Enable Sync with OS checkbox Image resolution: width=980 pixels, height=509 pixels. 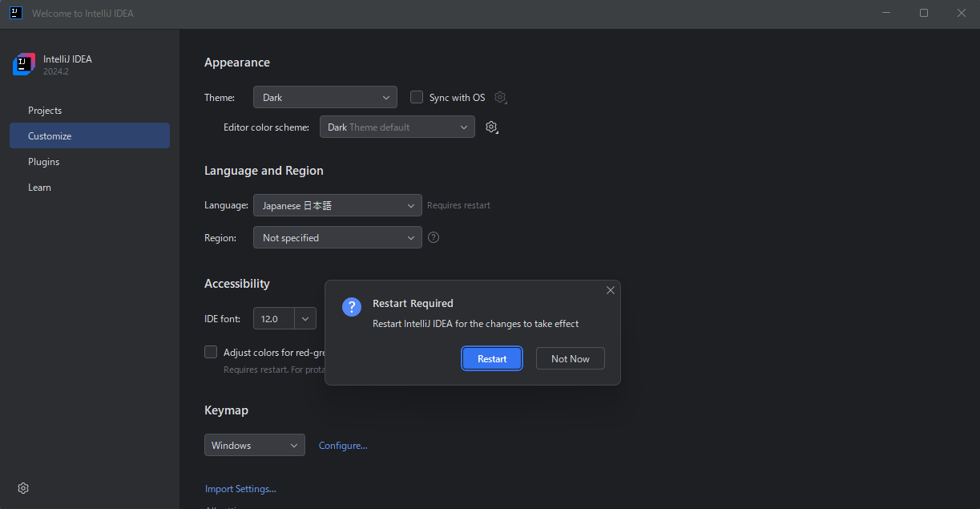click(417, 97)
